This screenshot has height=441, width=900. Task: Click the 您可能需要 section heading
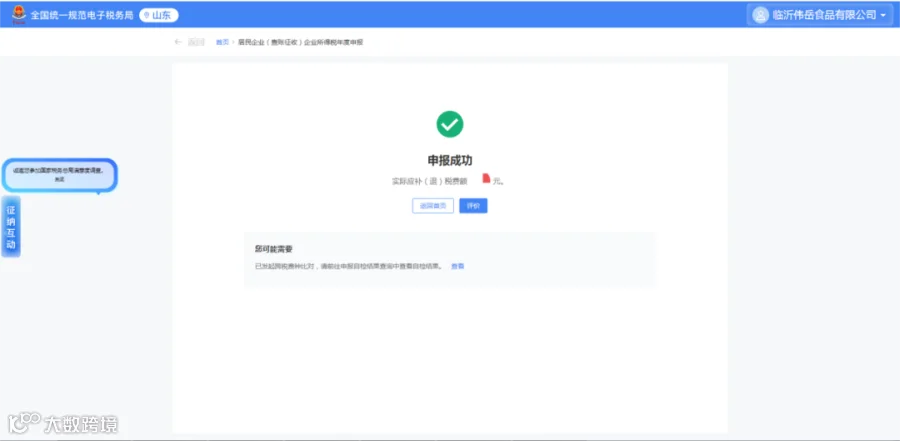274,249
